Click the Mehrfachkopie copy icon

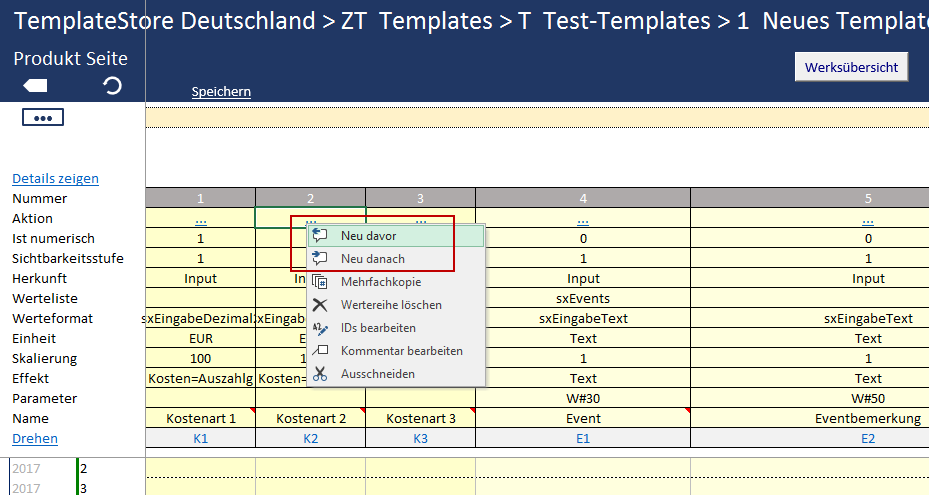320,282
